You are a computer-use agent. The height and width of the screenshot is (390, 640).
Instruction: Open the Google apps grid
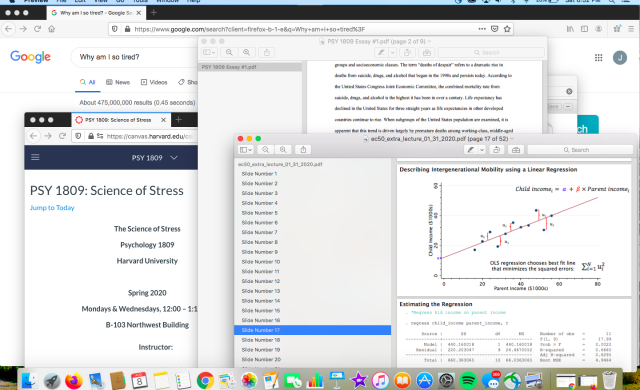598,58
